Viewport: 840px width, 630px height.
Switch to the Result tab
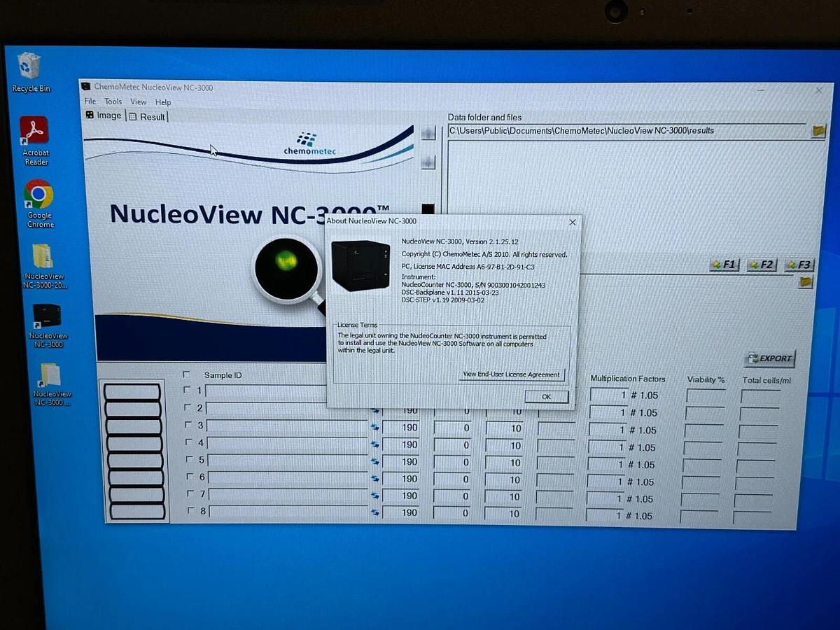click(148, 117)
